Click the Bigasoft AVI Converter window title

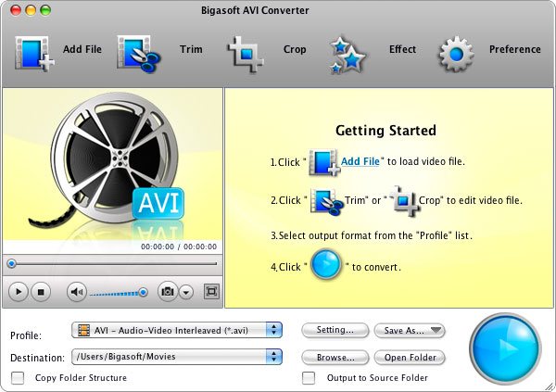pos(255,10)
